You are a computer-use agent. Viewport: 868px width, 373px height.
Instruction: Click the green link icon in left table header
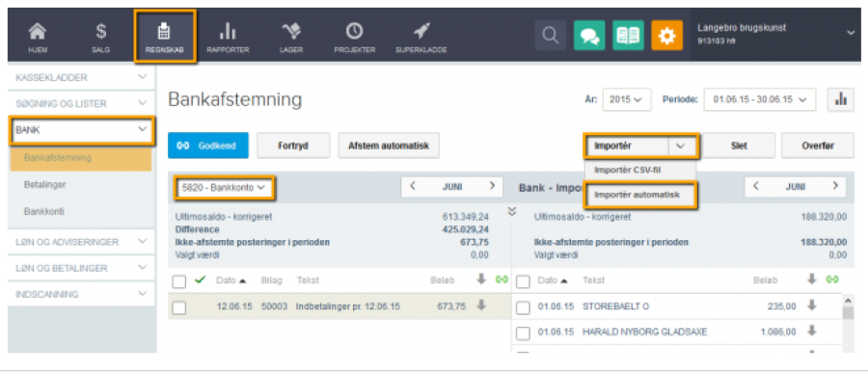tap(501, 280)
